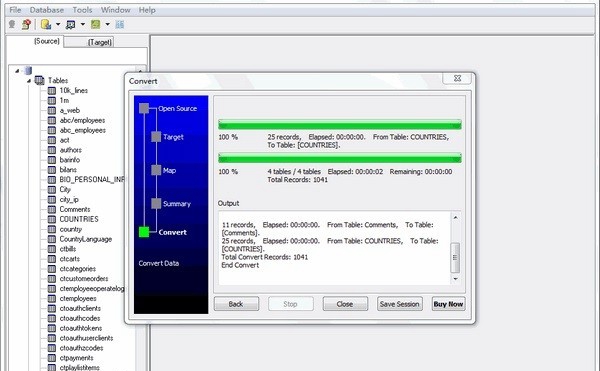Click the yellow database convert toolbar icon

click(46, 24)
